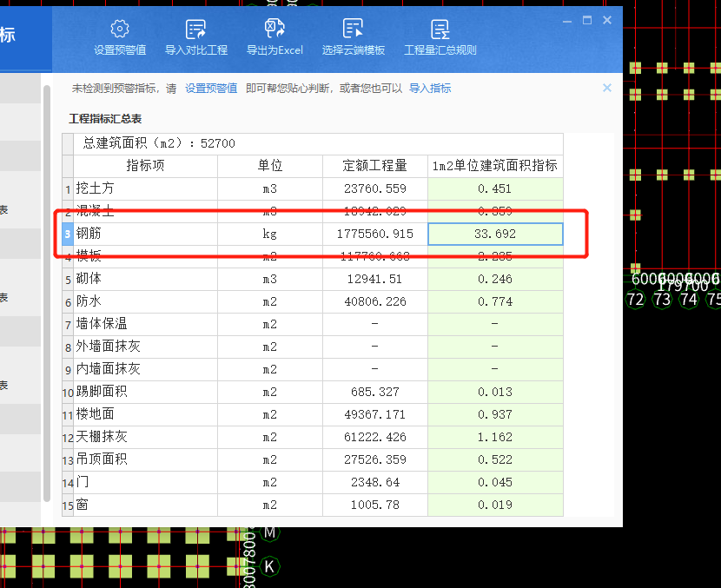Select the 墙体保温 row cell
The image size is (721, 588).
pyautogui.click(x=145, y=324)
